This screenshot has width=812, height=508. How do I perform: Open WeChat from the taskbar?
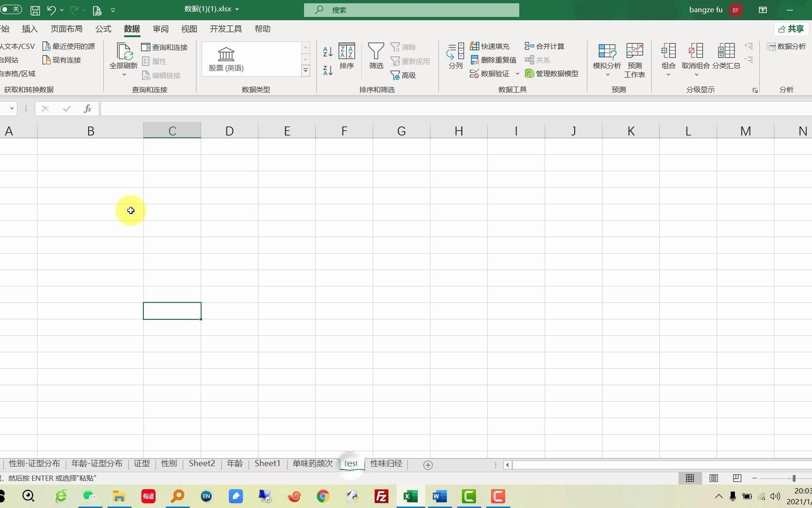tap(89, 496)
